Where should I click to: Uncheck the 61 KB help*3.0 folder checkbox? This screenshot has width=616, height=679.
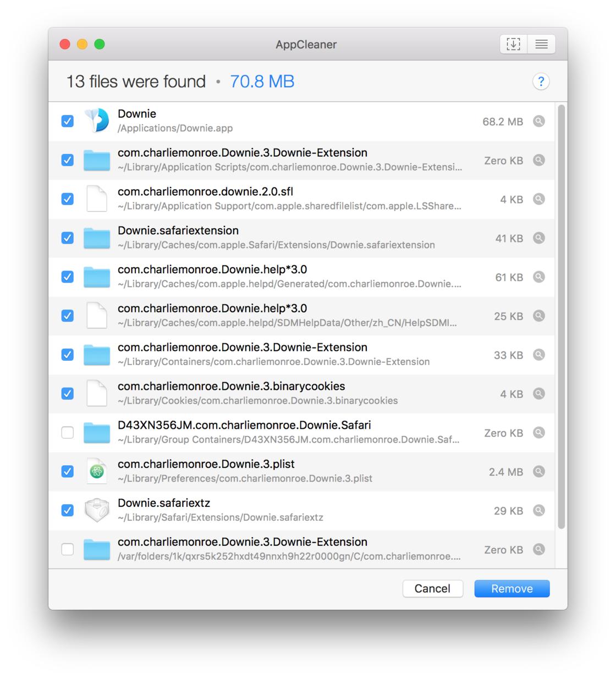68,277
